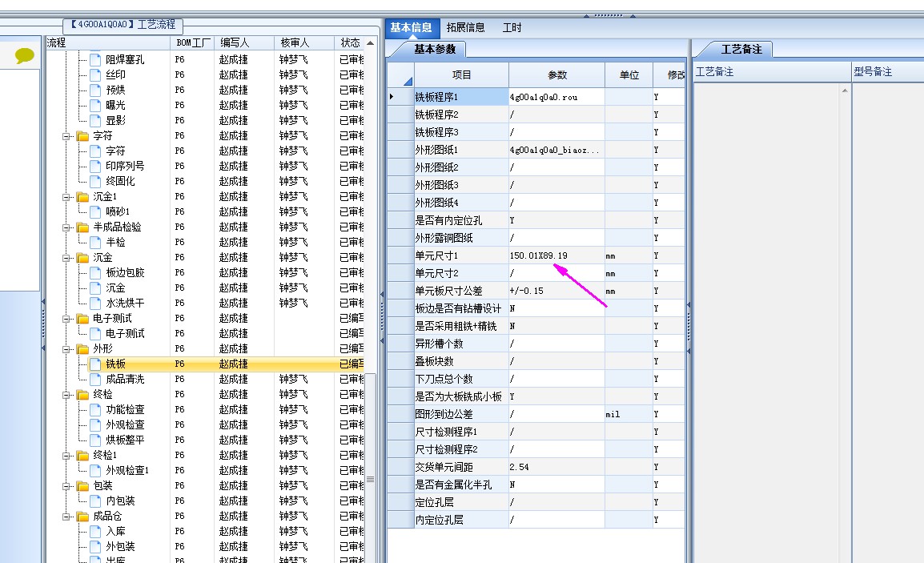
Task: Click the yellow speech bubble comment icon
Action: (24, 56)
